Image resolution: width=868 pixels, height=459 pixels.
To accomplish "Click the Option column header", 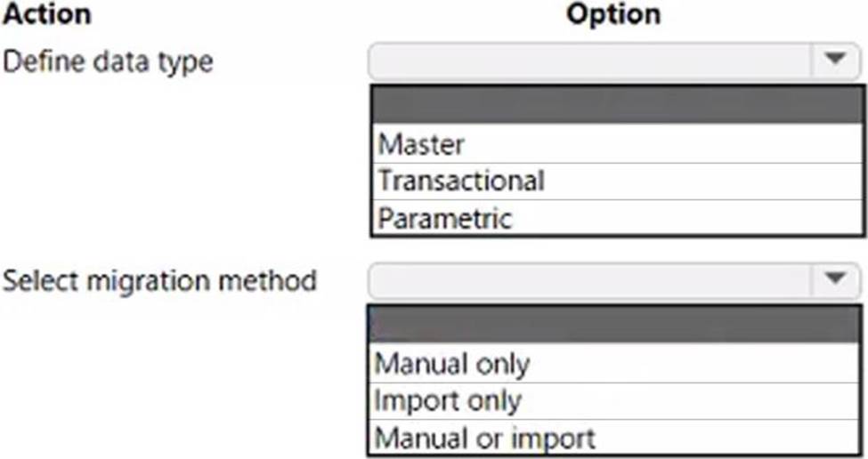I will click(x=613, y=14).
